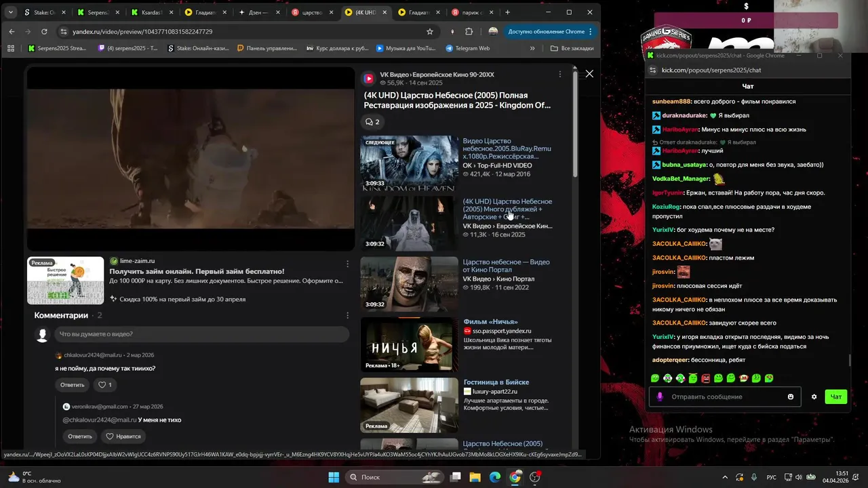Open the Курс доллара к рублю bookmark

click(338, 48)
